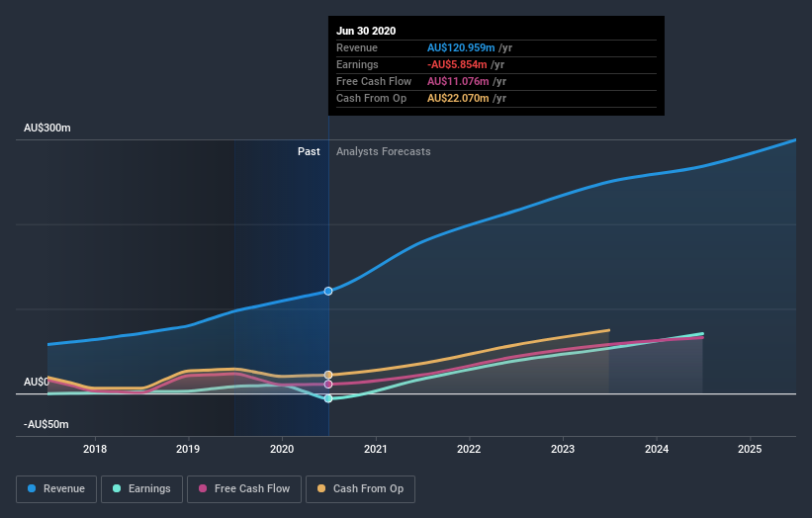This screenshot has width=812, height=518.
Task: Click the 2021 x-axis label
Action: 376,449
